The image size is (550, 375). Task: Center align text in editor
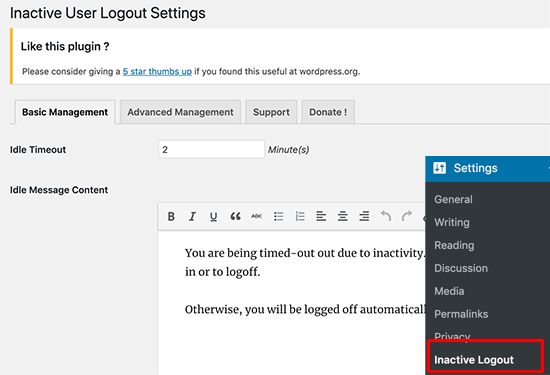point(343,216)
